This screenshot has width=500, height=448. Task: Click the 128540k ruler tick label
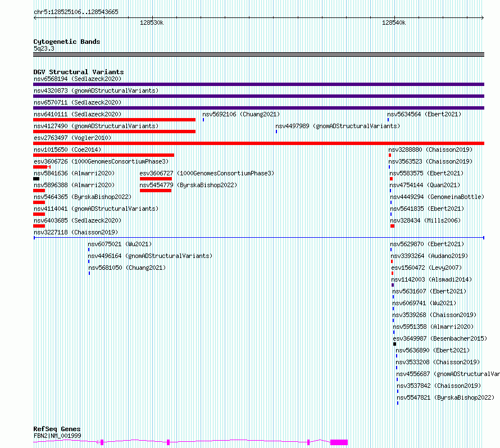(x=394, y=22)
